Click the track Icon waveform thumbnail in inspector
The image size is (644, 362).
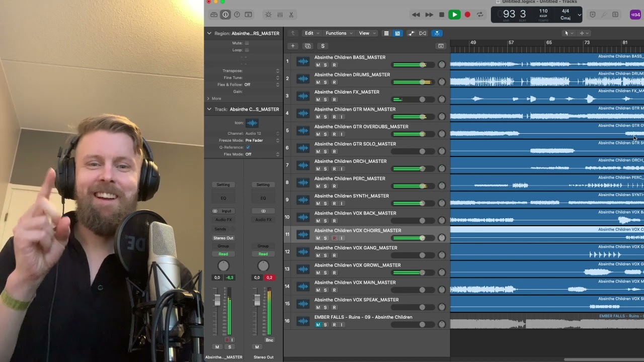(x=252, y=123)
